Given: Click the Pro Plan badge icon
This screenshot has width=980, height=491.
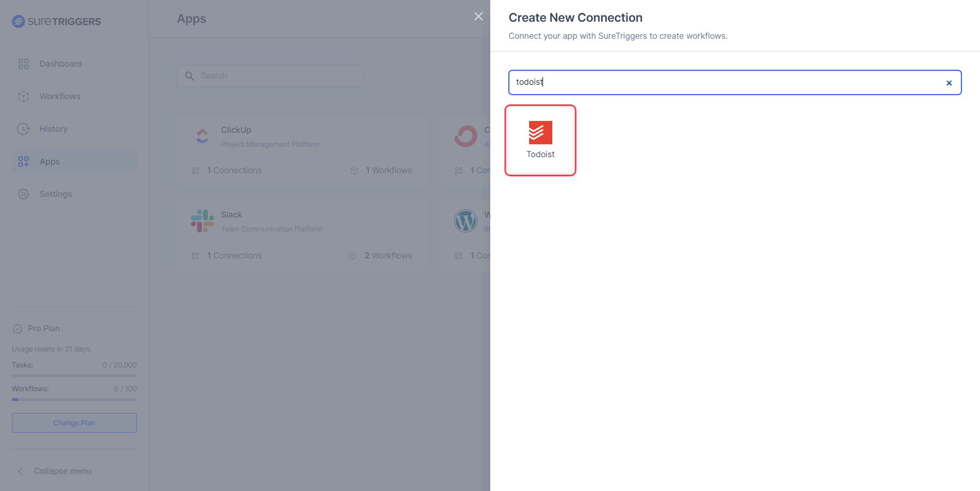Looking at the screenshot, I should pyautogui.click(x=17, y=328).
